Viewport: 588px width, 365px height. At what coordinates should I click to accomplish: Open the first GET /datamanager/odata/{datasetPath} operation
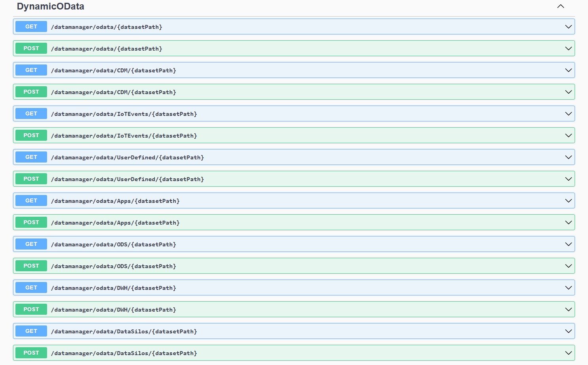point(277,26)
